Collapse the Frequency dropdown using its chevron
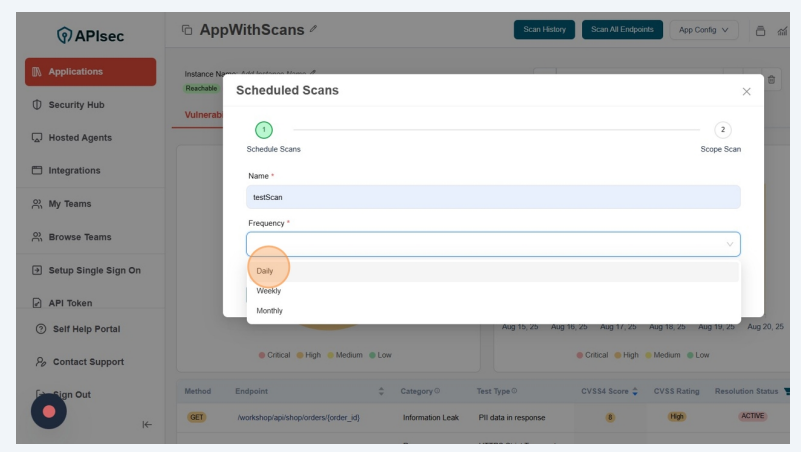Screen dimensions: 801x452 coord(729,244)
